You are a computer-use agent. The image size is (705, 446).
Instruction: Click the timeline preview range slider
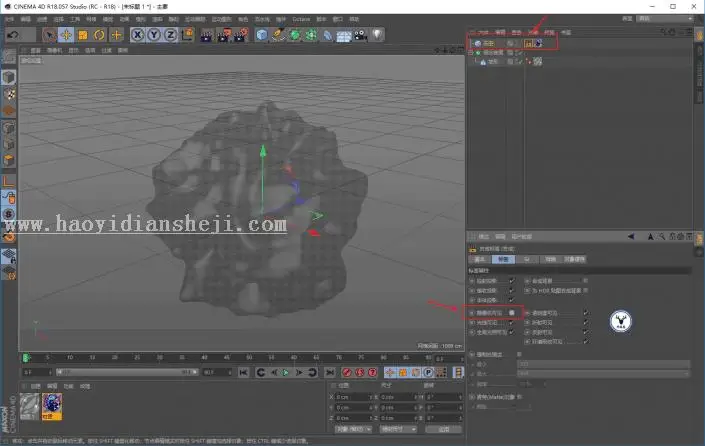pos(128,372)
